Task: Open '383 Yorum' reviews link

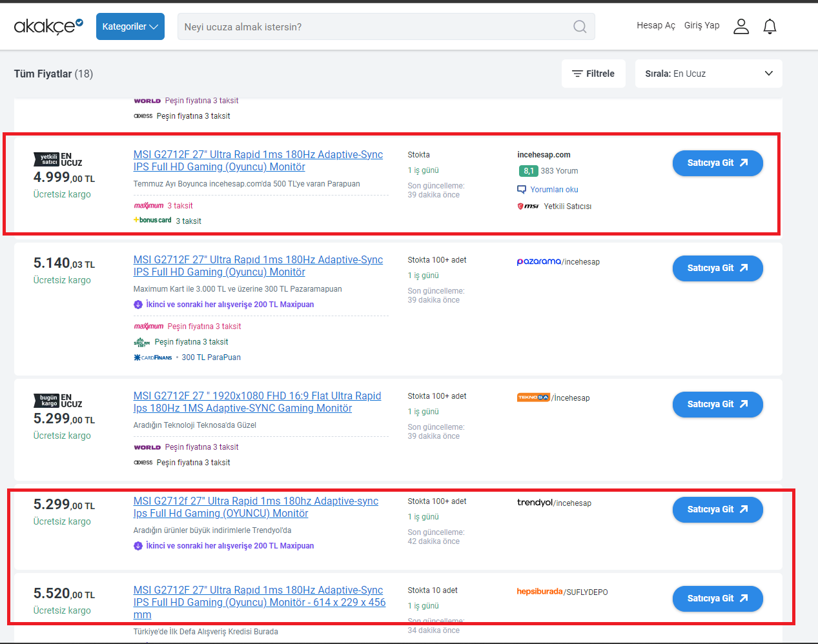Action: click(x=559, y=171)
